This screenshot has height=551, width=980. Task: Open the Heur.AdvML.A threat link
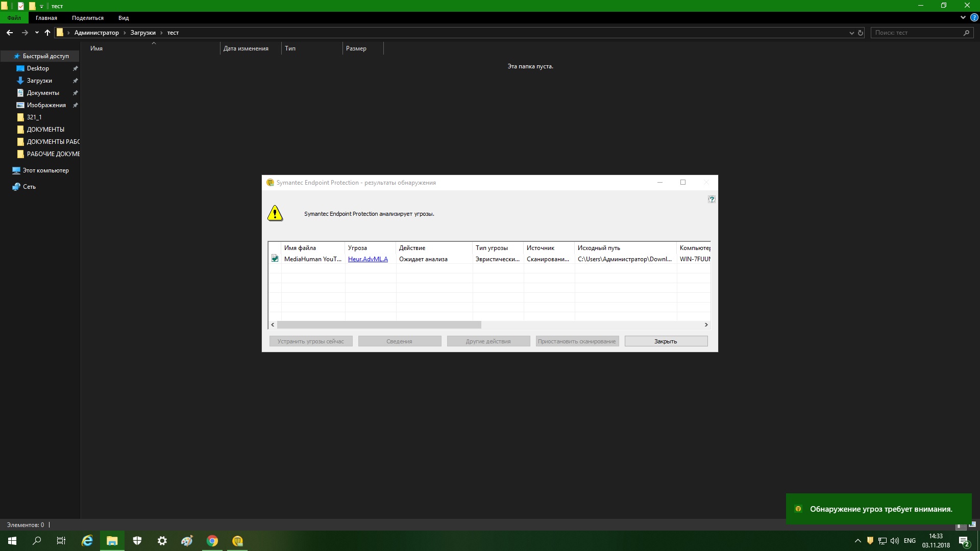point(367,259)
